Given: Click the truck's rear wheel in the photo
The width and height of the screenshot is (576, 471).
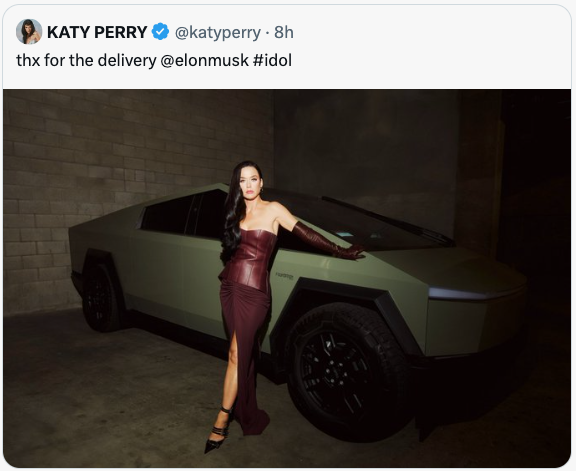Looking at the screenshot, I should point(100,297).
